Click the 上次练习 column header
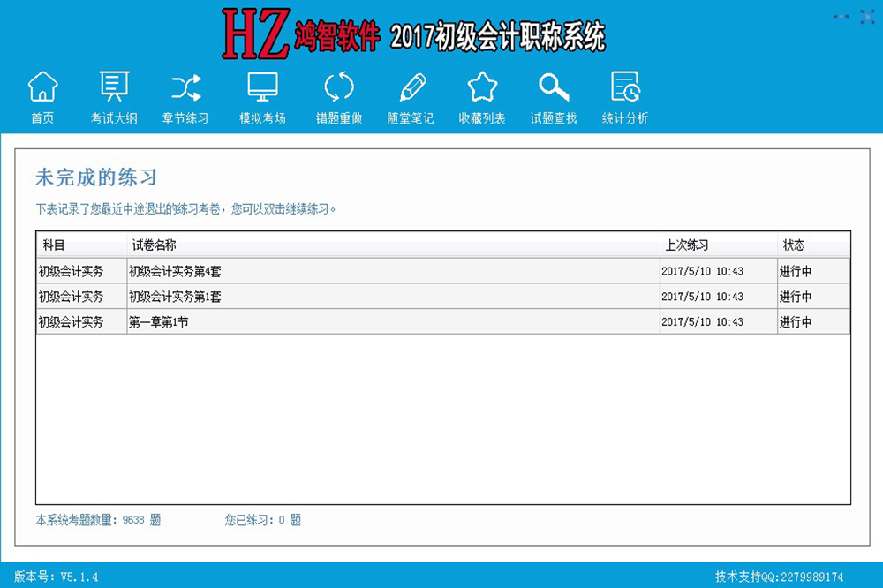This screenshot has height=588, width=883. 686,245
